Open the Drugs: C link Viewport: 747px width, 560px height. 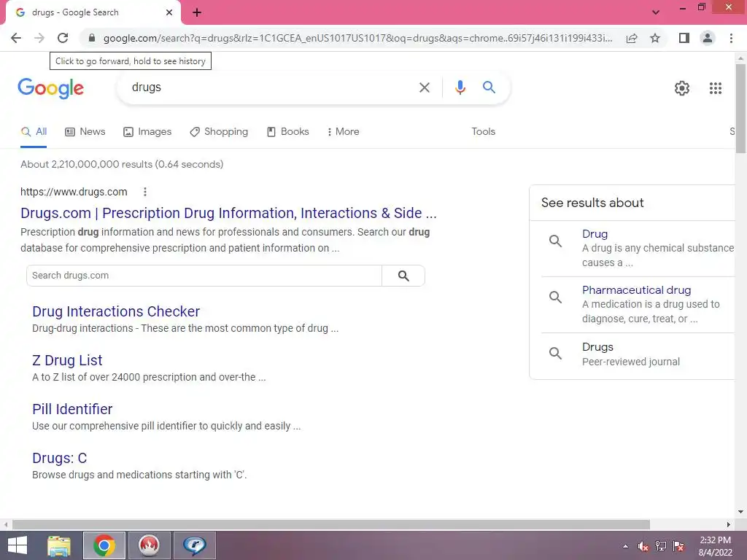tap(60, 458)
